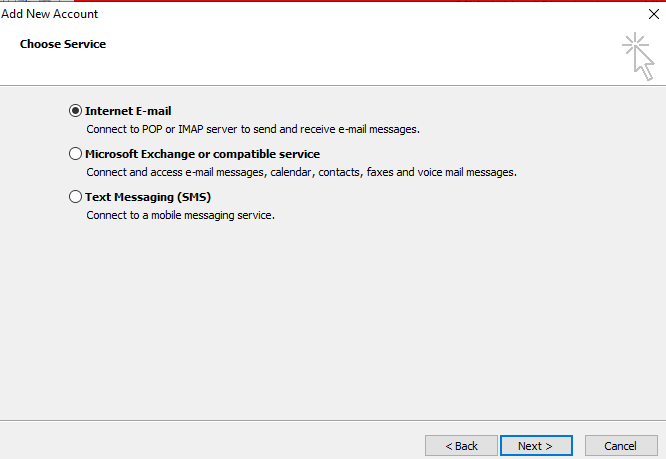This screenshot has height=459, width=666.
Task: Click the POP or IMAP server description
Action: 253,129
